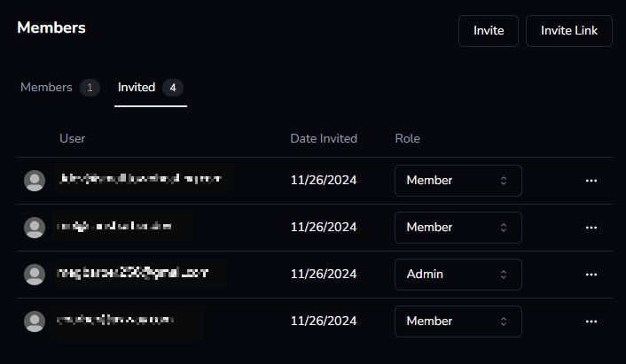Click the avatar icon of the second invited user
Screen dimensions: 626x364
coord(35,228)
